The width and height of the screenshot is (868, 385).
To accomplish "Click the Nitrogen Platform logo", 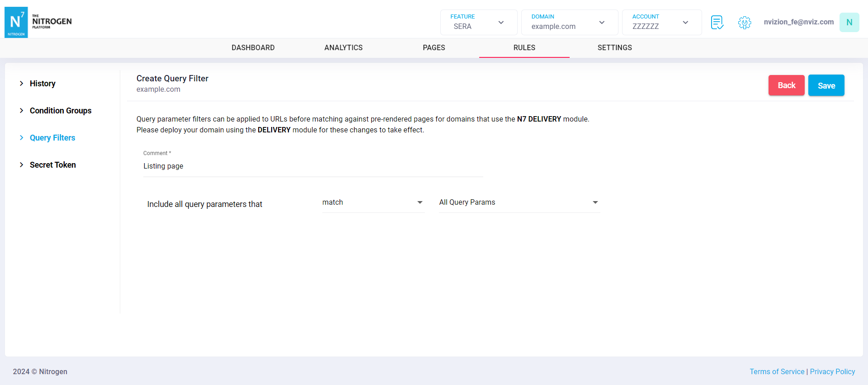I will [38, 22].
